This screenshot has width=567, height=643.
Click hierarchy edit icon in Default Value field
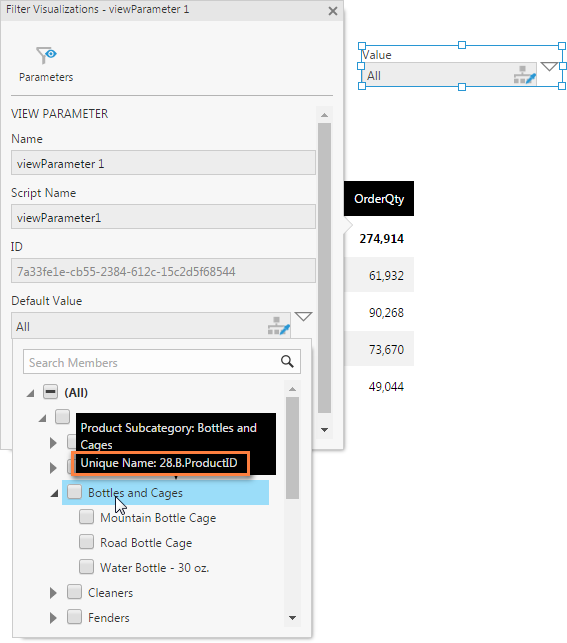279,326
